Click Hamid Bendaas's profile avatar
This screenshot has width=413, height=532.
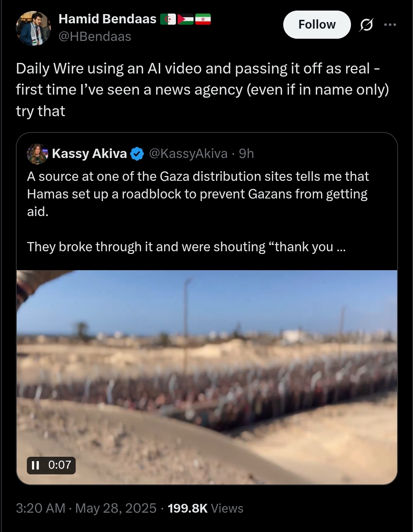pos(33,29)
